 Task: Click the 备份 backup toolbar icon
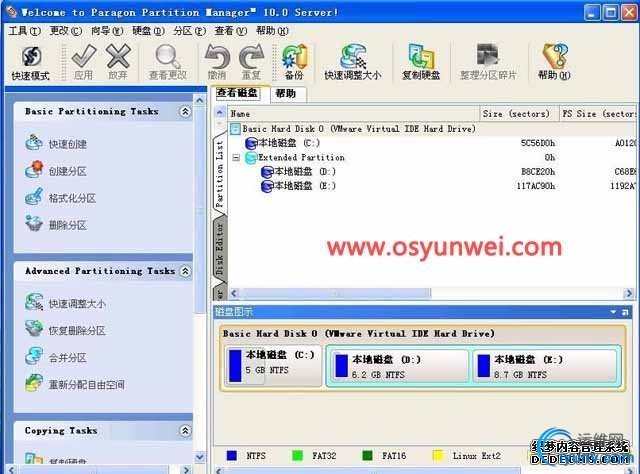tap(294, 56)
